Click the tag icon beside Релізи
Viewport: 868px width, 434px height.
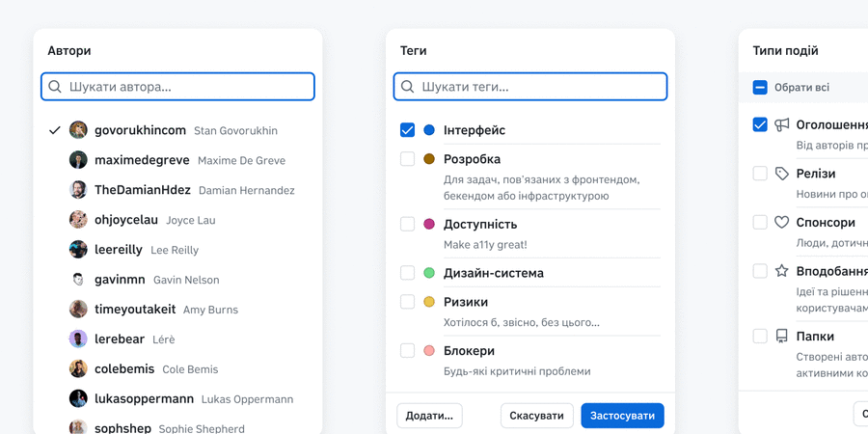[782, 174]
